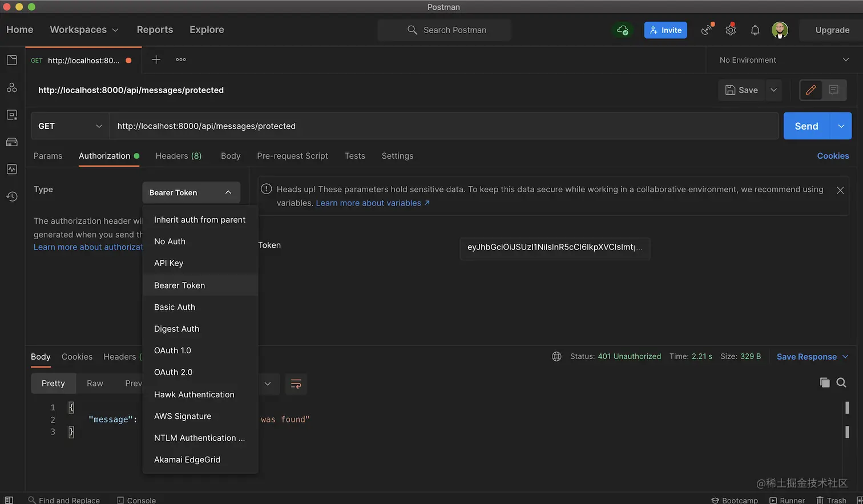863x504 pixels.
Task: Open Bootcamp from the status bar
Action: [735, 500]
